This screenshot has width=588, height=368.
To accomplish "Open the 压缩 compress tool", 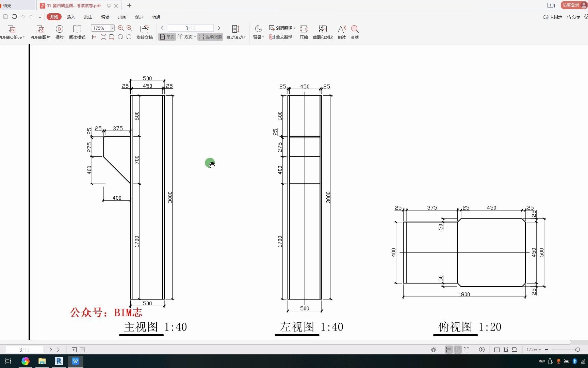I will point(304,32).
